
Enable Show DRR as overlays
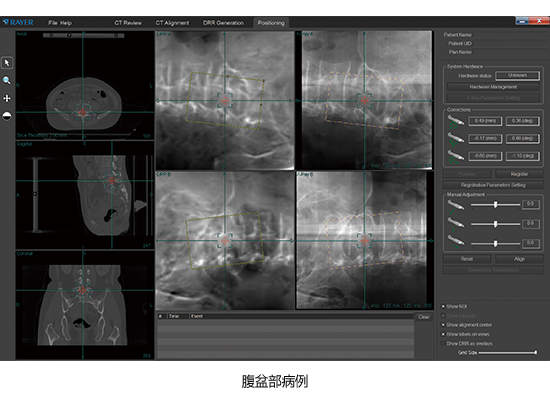point(443,344)
